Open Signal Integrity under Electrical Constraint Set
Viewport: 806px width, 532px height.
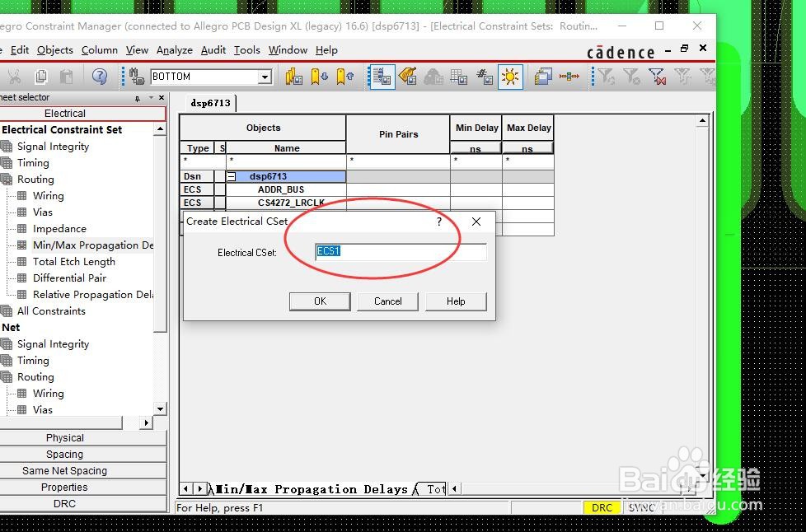(x=53, y=147)
